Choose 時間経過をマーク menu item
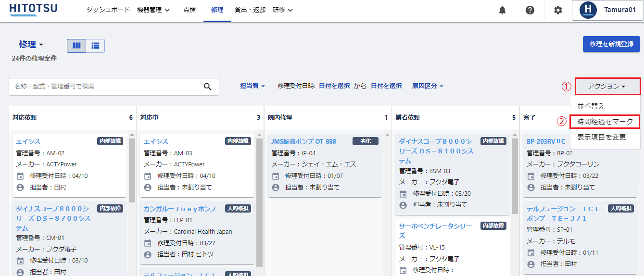The image size is (644, 276). click(x=605, y=122)
